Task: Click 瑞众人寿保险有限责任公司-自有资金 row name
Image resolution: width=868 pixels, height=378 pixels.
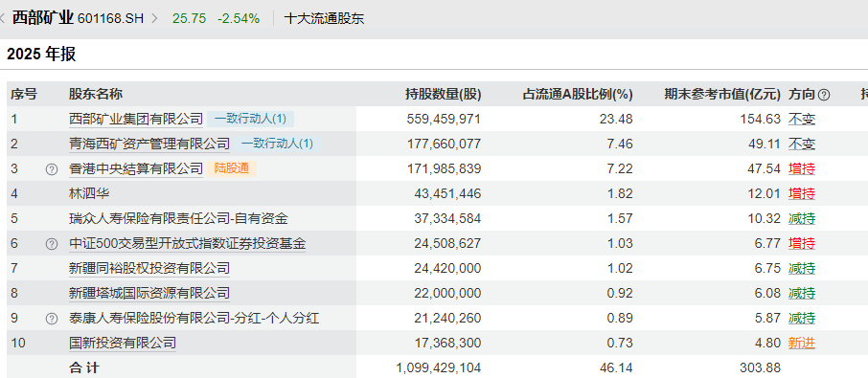Action: (178, 219)
